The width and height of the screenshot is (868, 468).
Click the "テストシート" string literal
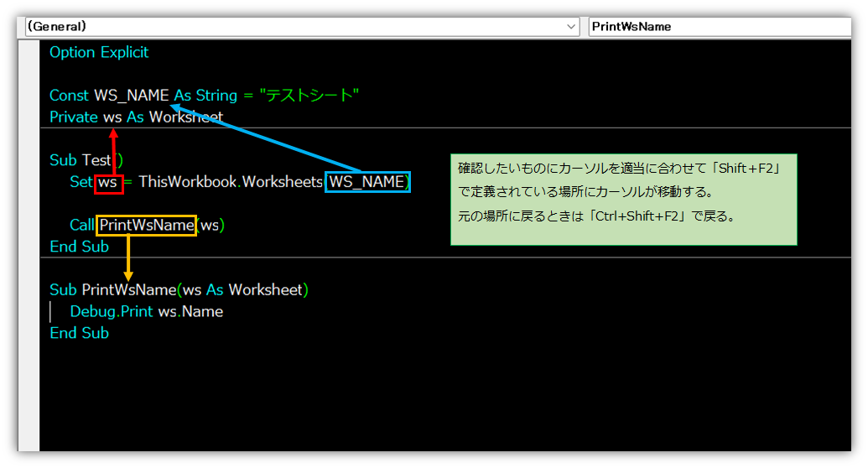(x=309, y=96)
